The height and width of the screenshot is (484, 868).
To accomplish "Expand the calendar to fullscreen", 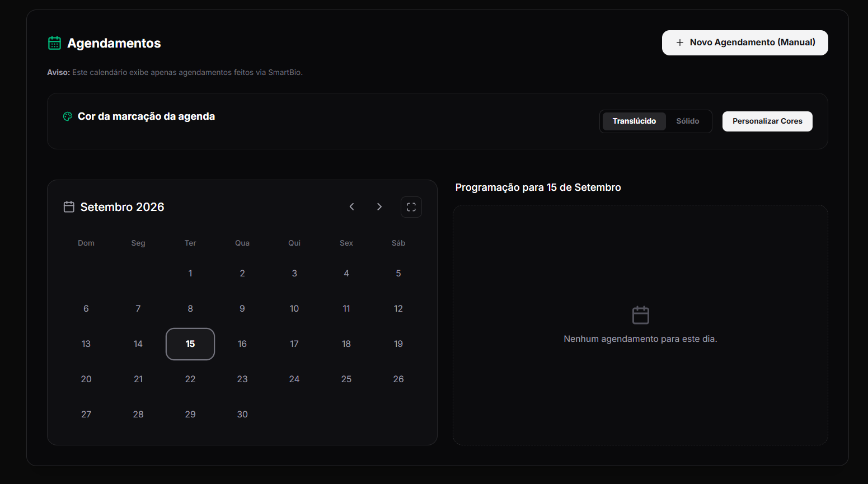I will [411, 207].
